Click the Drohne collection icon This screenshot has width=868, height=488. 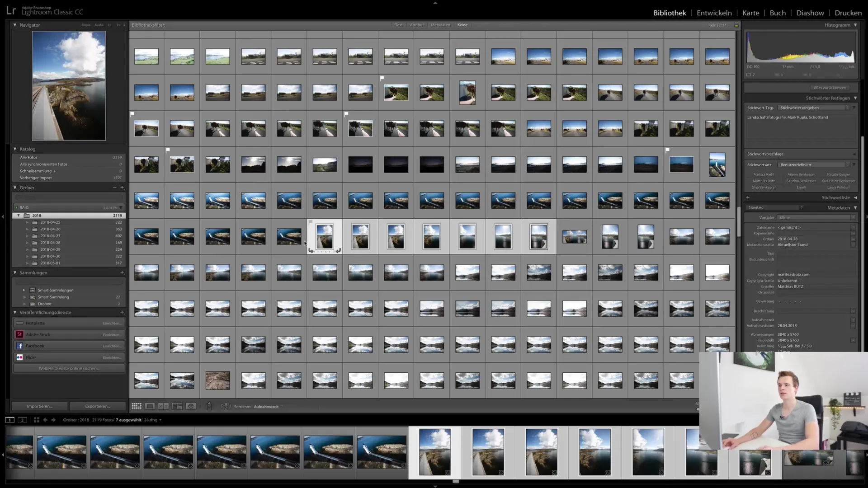pos(32,304)
